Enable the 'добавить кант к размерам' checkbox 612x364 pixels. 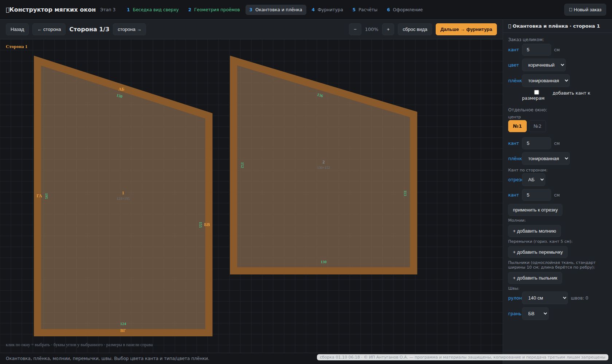536,92
